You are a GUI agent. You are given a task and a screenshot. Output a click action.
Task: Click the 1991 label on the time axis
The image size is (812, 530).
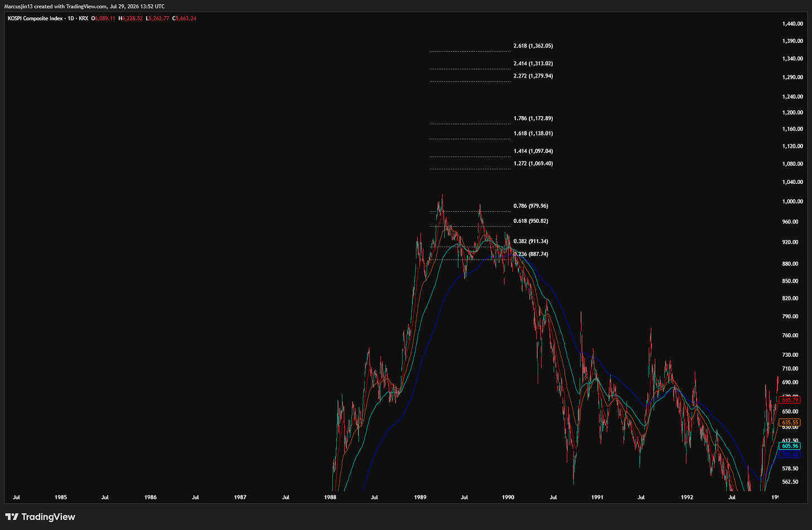pos(597,497)
